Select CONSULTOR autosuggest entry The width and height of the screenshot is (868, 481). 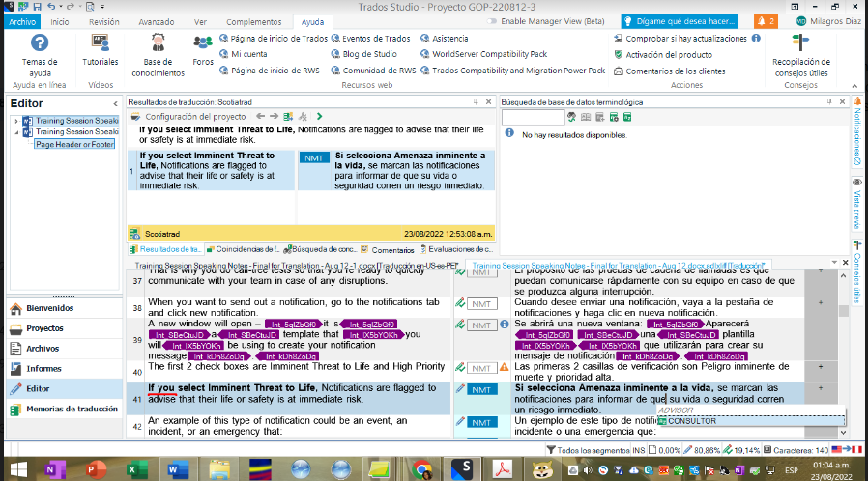751,421
